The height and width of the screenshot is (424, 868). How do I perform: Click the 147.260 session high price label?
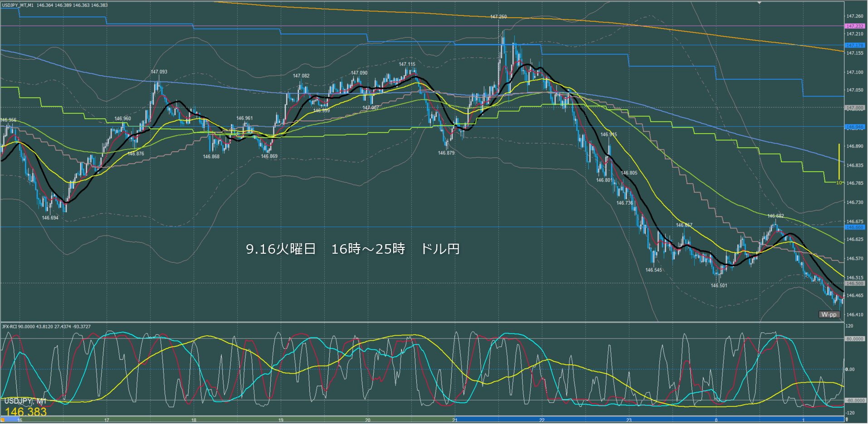click(x=498, y=17)
